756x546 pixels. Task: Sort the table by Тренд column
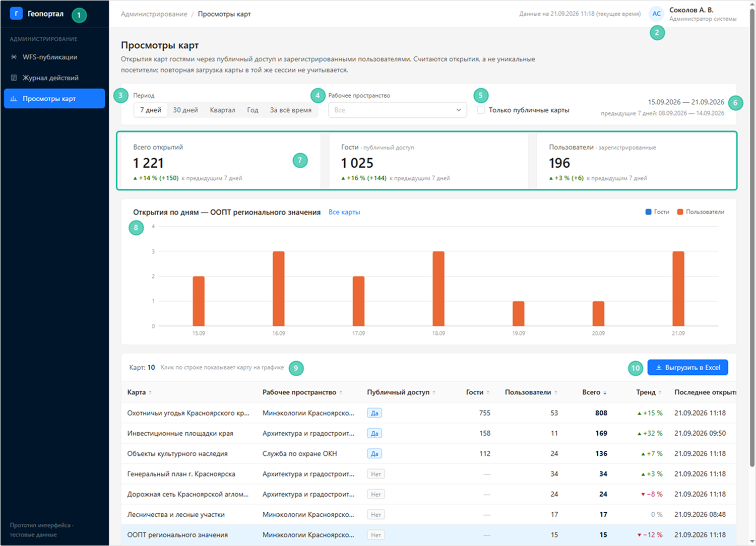click(x=649, y=392)
